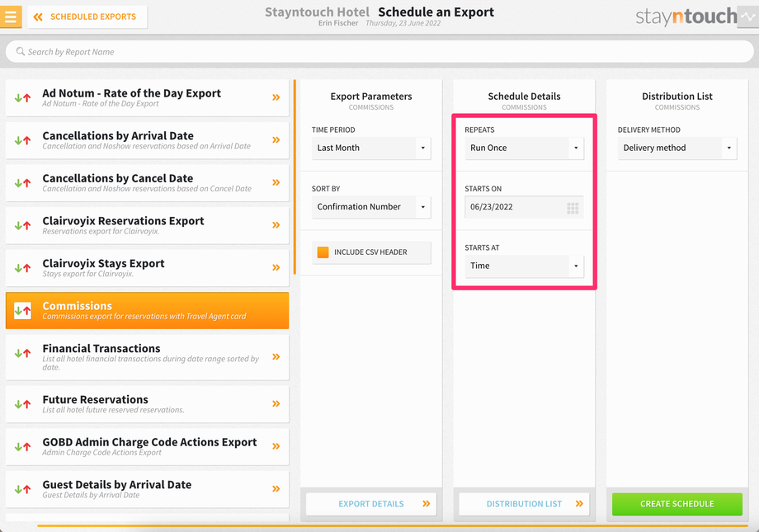Viewport: 759px width, 532px height.
Task: Select the Ad Notum - Rate of the Day Export row
Action: tap(147, 98)
